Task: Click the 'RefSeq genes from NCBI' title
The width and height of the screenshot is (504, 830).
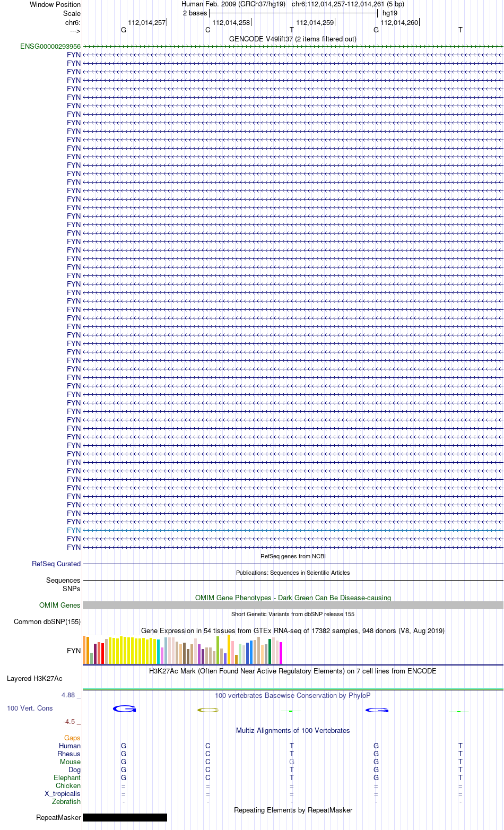Action: pyautogui.click(x=293, y=556)
